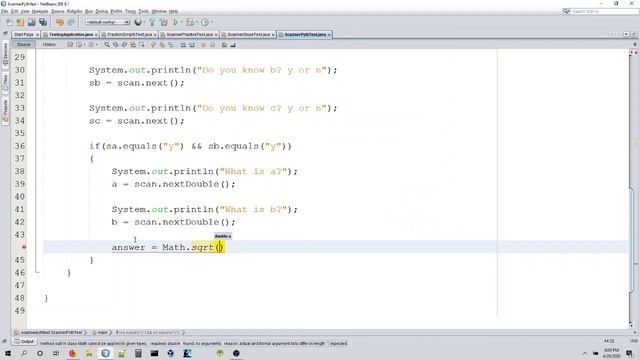Toggle Highlight Search in editor toolbar
Viewport: 640px width, 360px height.
(x=133, y=44)
